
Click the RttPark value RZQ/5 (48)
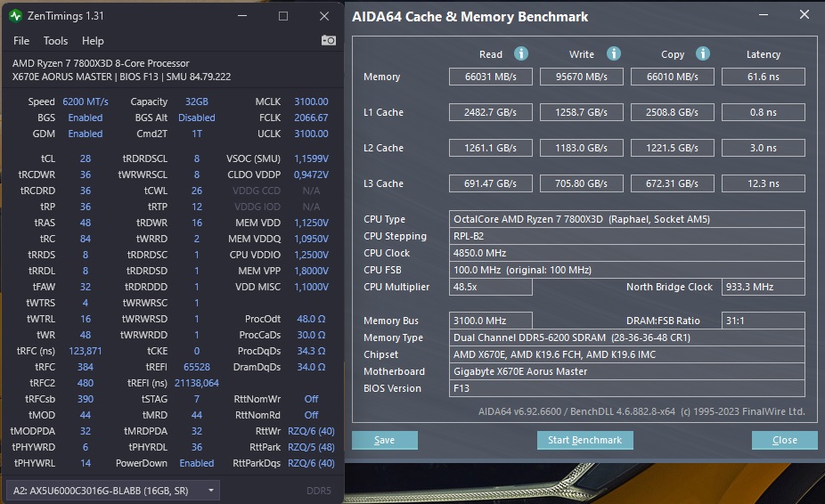point(311,447)
